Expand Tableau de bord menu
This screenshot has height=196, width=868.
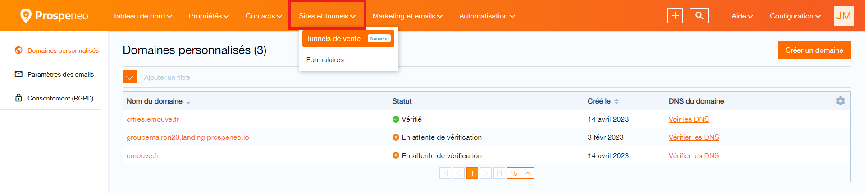tap(142, 16)
